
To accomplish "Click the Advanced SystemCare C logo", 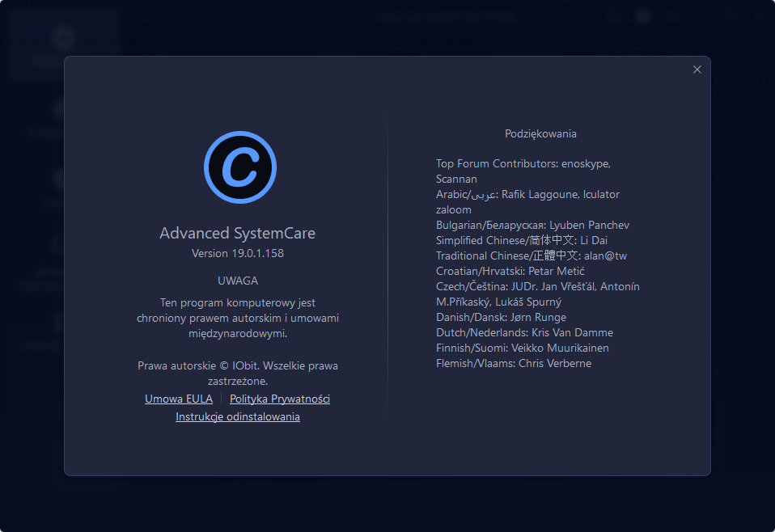I will pyautogui.click(x=240, y=167).
